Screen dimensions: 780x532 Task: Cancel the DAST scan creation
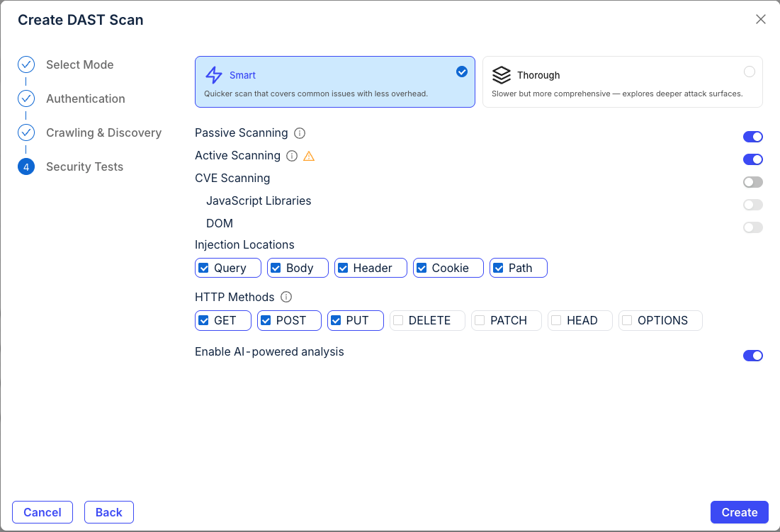[42, 512]
